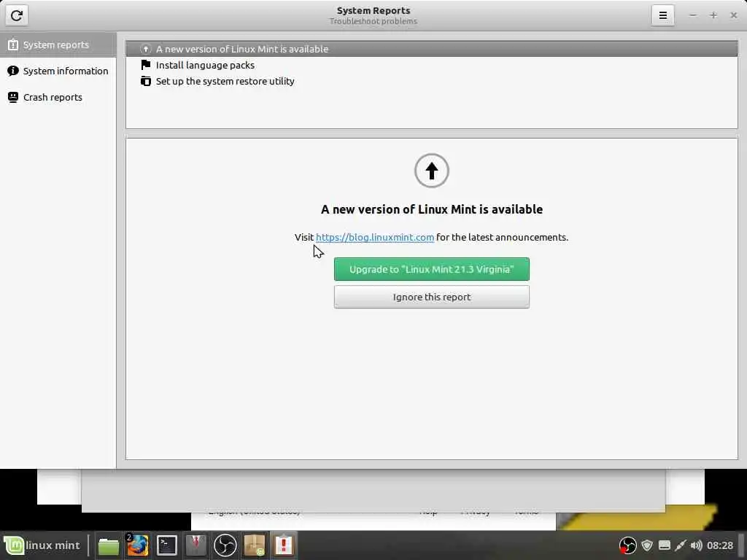Click the Crash reports face icon
The height and width of the screenshot is (560, 747).
[x=13, y=97]
